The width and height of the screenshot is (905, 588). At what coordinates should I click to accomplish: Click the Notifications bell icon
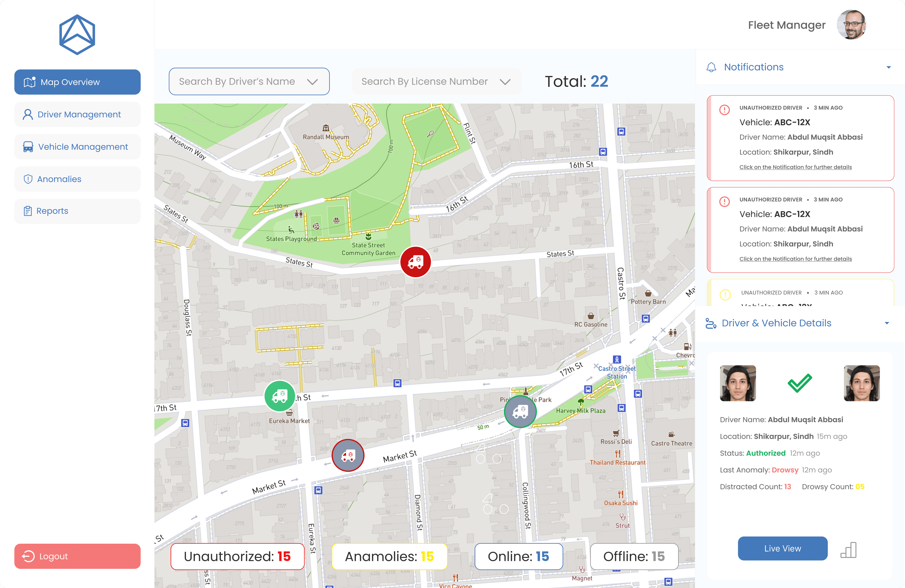pyautogui.click(x=711, y=67)
